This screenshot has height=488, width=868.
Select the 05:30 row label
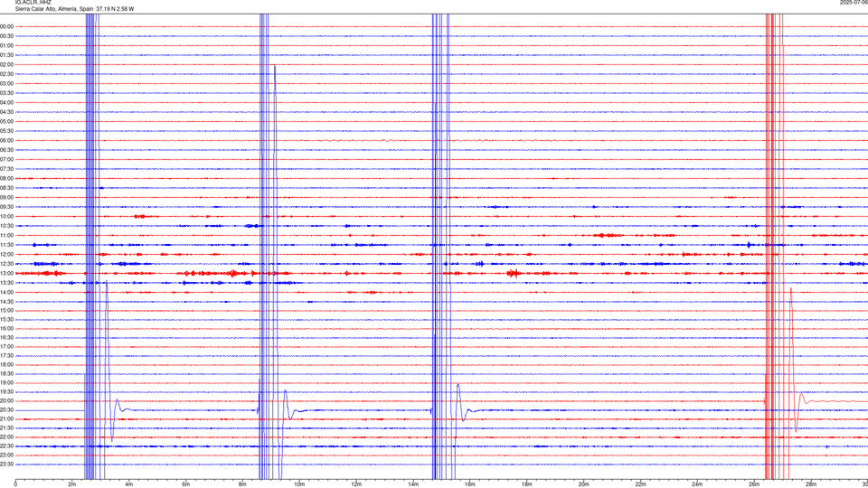pos(6,131)
